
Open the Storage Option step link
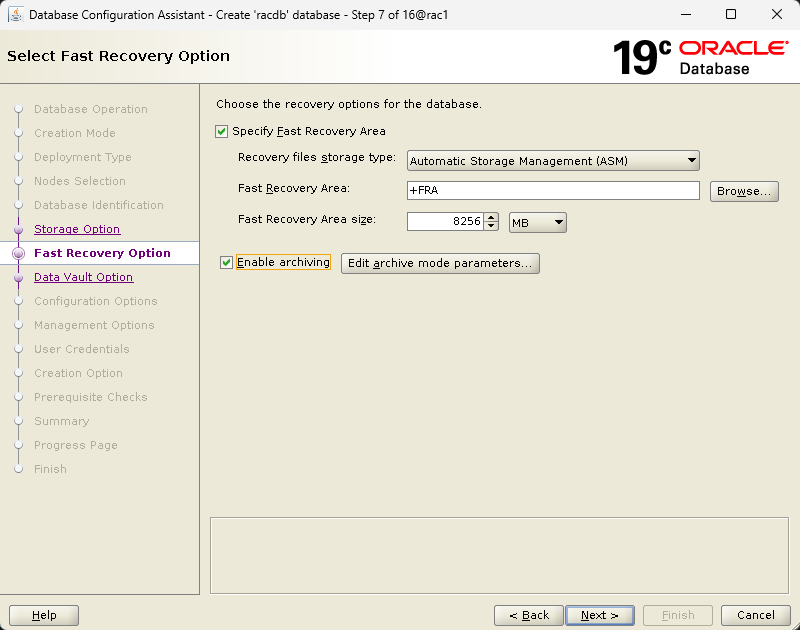coord(77,229)
